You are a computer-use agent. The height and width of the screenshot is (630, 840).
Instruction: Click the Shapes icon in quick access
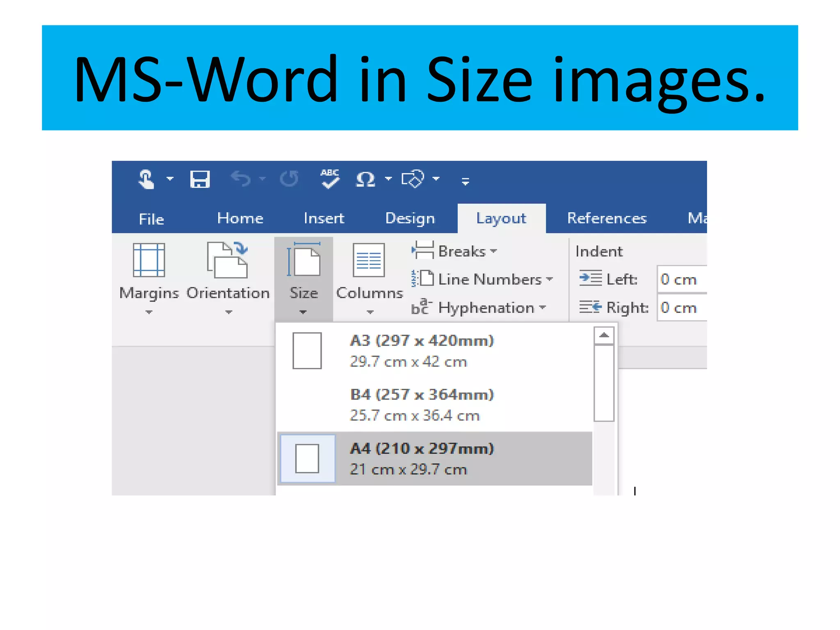click(413, 179)
